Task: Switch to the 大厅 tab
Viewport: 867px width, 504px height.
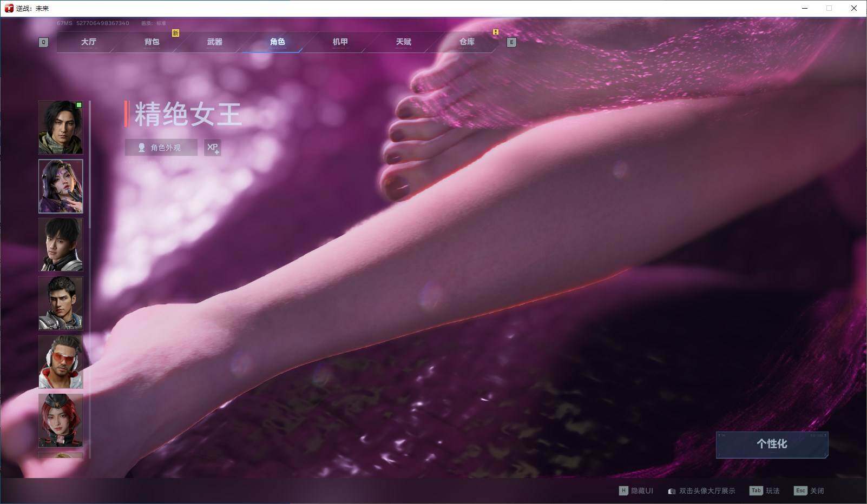Action: pyautogui.click(x=88, y=42)
